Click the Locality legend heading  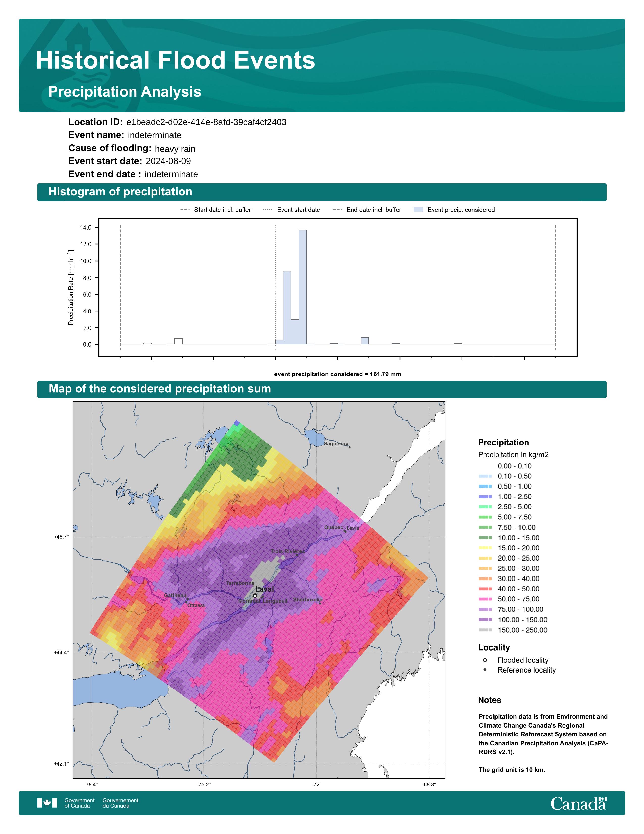(494, 648)
